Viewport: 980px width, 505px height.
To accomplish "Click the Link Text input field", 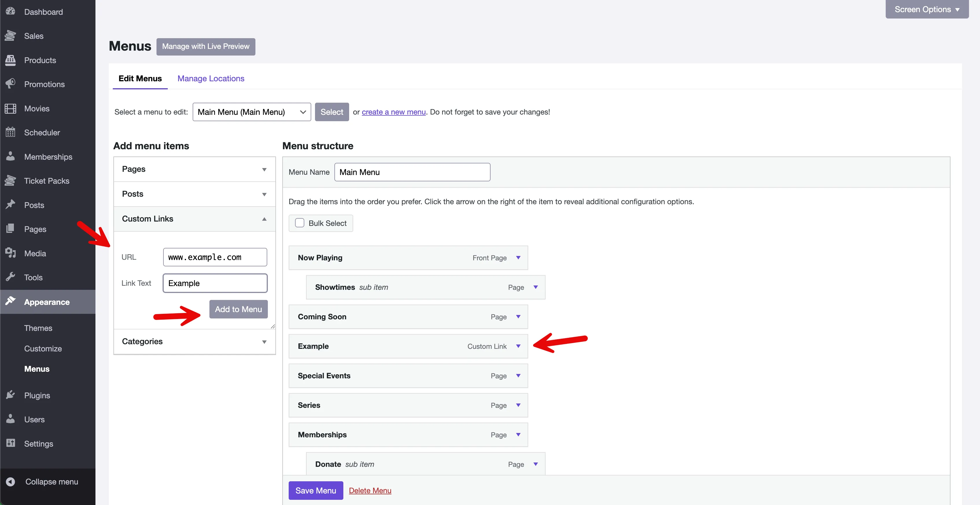I will 215,283.
